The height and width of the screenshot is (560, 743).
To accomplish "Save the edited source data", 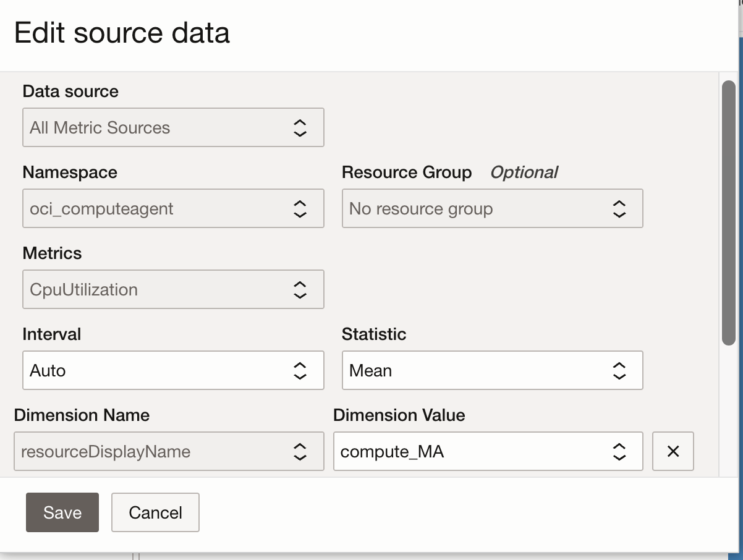I will click(x=62, y=512).
